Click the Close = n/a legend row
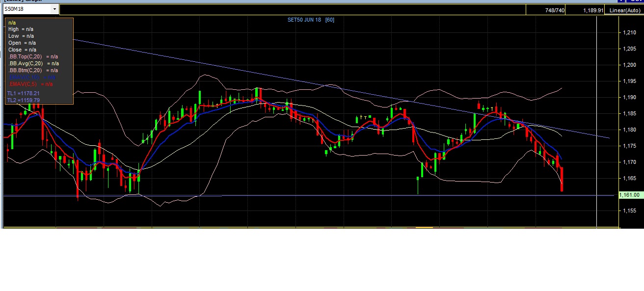 click(22, 50)
